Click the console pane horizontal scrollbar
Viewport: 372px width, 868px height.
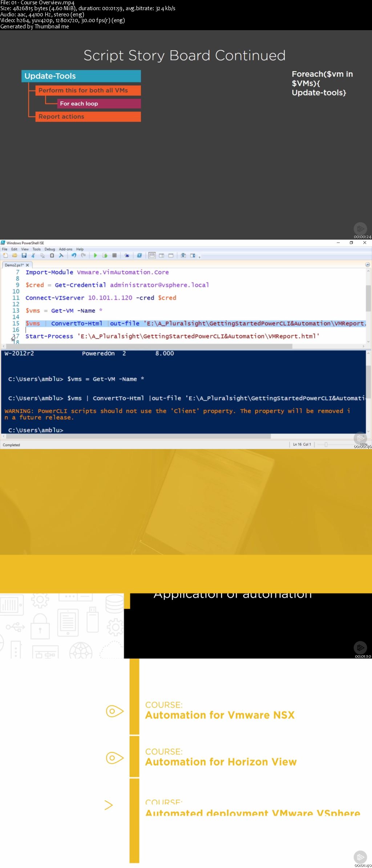[138, 436]
